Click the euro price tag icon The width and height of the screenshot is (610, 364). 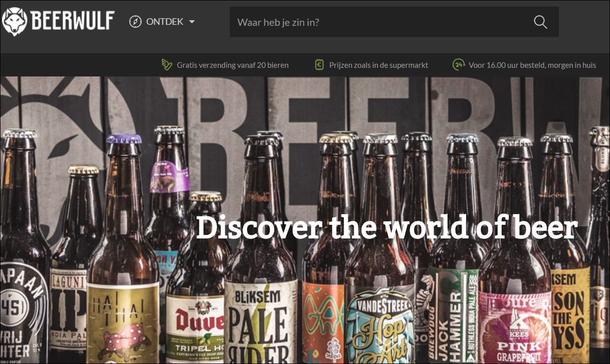319,65
